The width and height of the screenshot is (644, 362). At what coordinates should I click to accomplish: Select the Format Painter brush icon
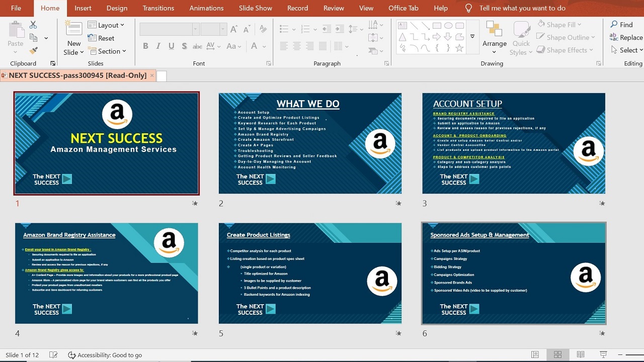tap(33, 50)
